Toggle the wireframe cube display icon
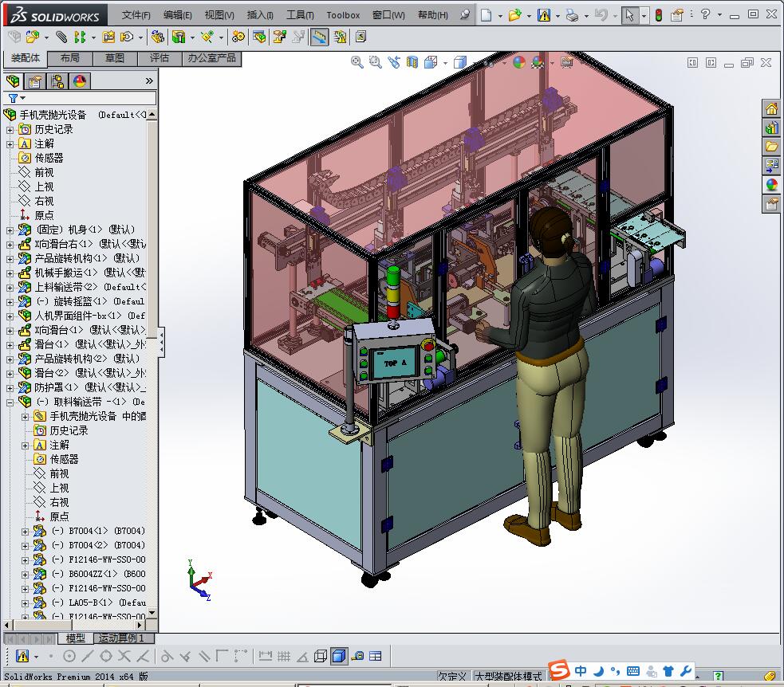The height and width of the screenshot is (687, 784). (x=321, y=656)
